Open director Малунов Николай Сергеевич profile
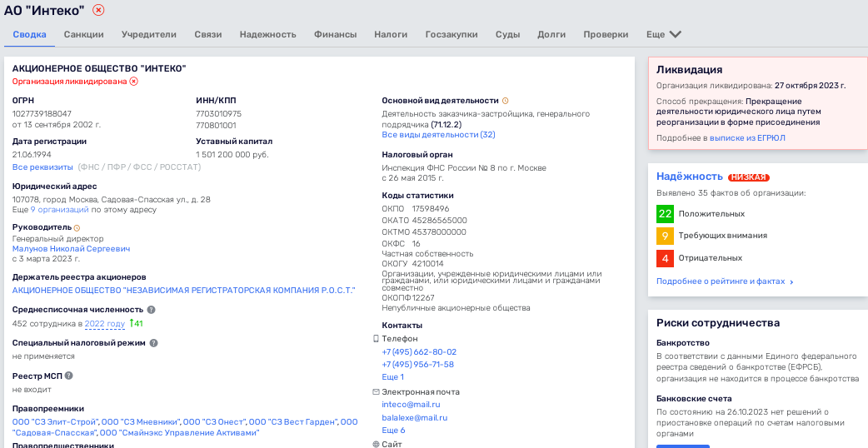This screenshot has width=868, height=448. (71, 249)
